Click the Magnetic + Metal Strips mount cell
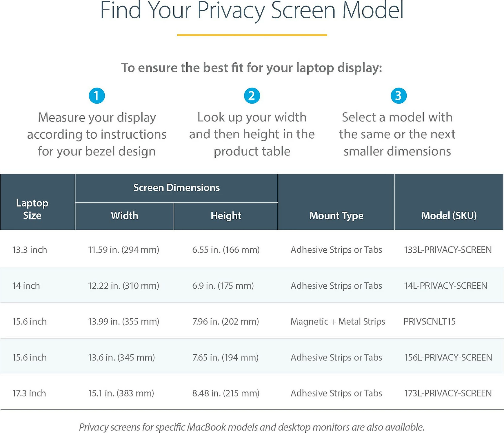 click(x=338, y=321)
